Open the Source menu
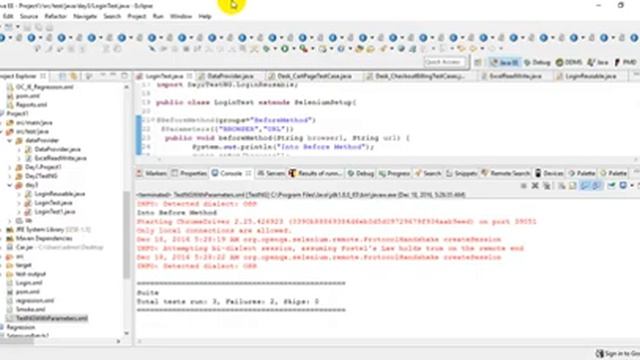This screenshot has height=360, width=640. point(29,16)
